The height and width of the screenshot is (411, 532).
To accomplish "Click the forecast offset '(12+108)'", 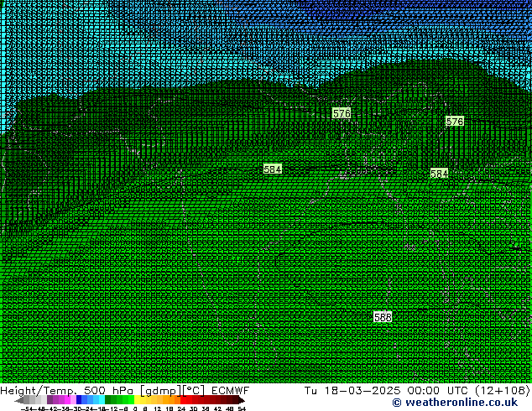I will coord(502,391).
